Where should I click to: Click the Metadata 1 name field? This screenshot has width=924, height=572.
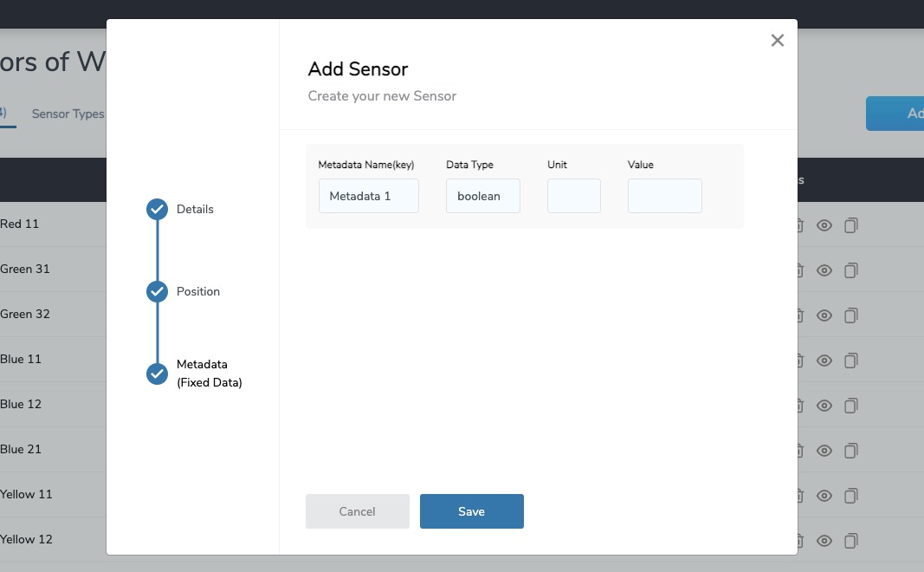pos(368,196)
